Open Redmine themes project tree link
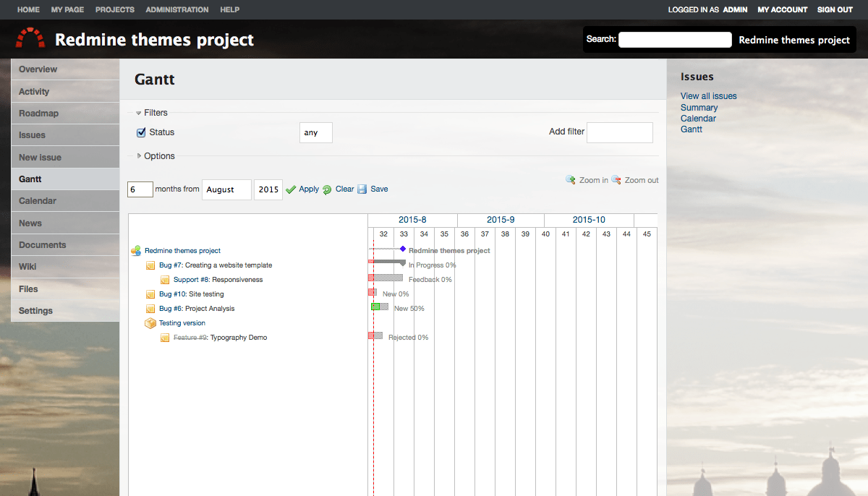 click(182, 251)
